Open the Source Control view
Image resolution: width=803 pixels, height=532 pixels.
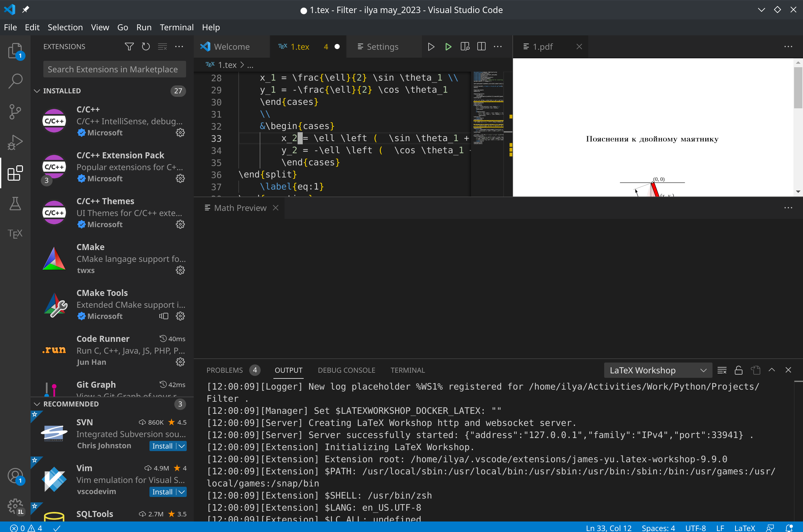coord(15,111)
